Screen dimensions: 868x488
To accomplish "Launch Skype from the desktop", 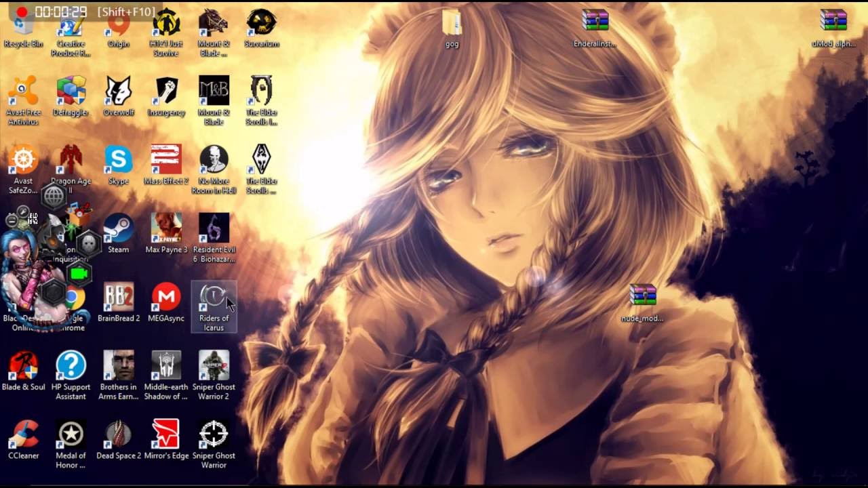I will (118, 165).
